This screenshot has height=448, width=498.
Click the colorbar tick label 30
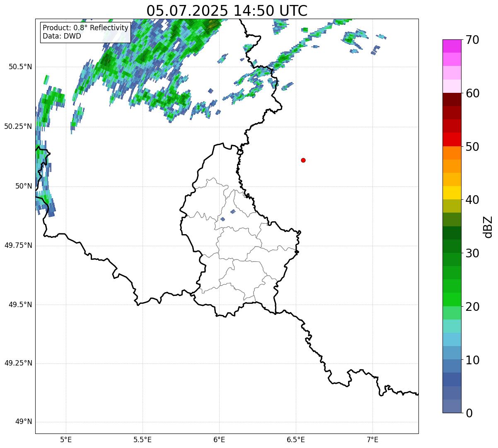click(472, 253)
